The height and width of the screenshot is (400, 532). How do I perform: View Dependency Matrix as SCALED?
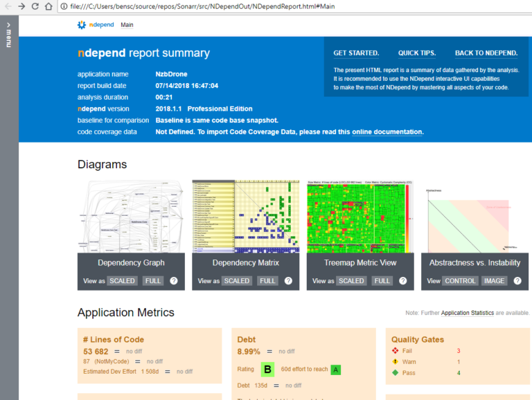(237, 281)
